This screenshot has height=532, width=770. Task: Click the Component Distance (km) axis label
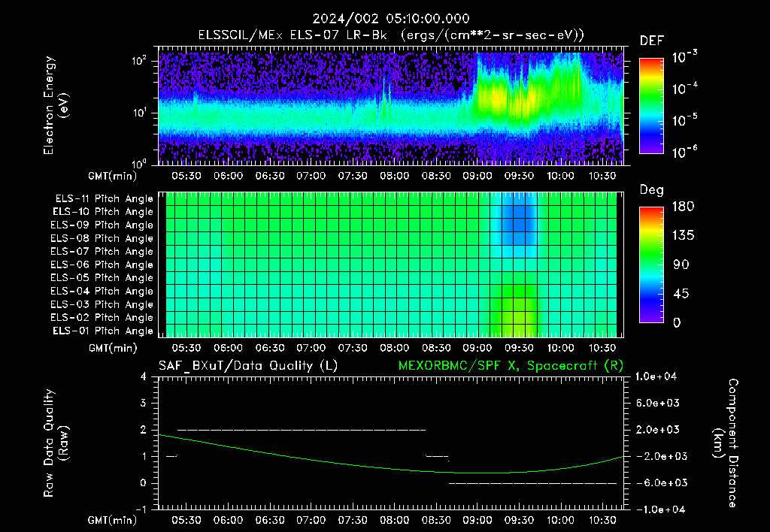click(726, 443)
